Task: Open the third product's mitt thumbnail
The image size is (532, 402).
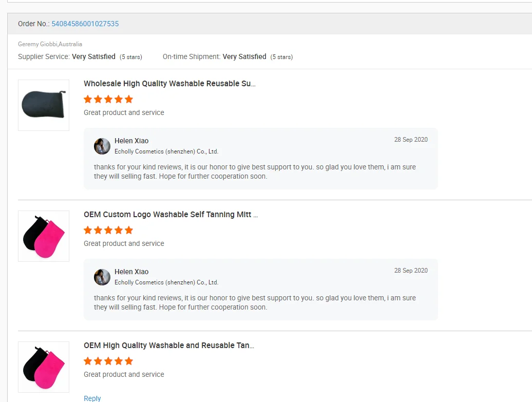Action: (x=44, y=367)
